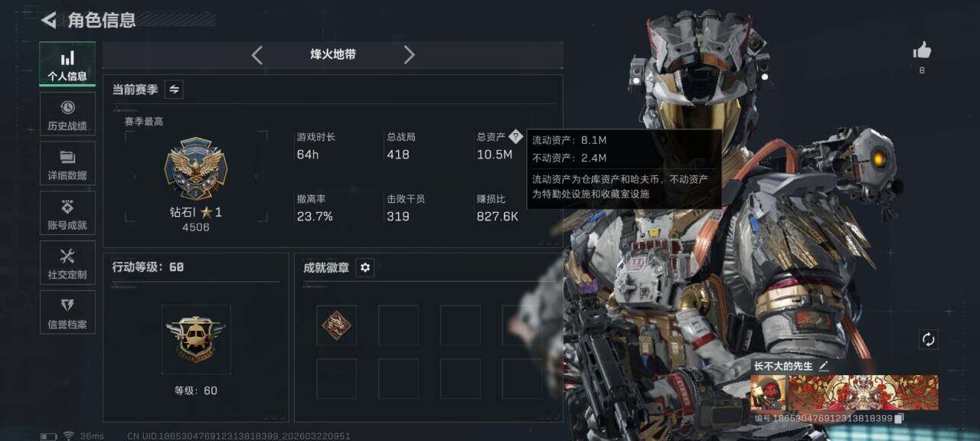Edit nickname with the pencil icon
The height and width of the screenshot is (441, 980).
824,366
